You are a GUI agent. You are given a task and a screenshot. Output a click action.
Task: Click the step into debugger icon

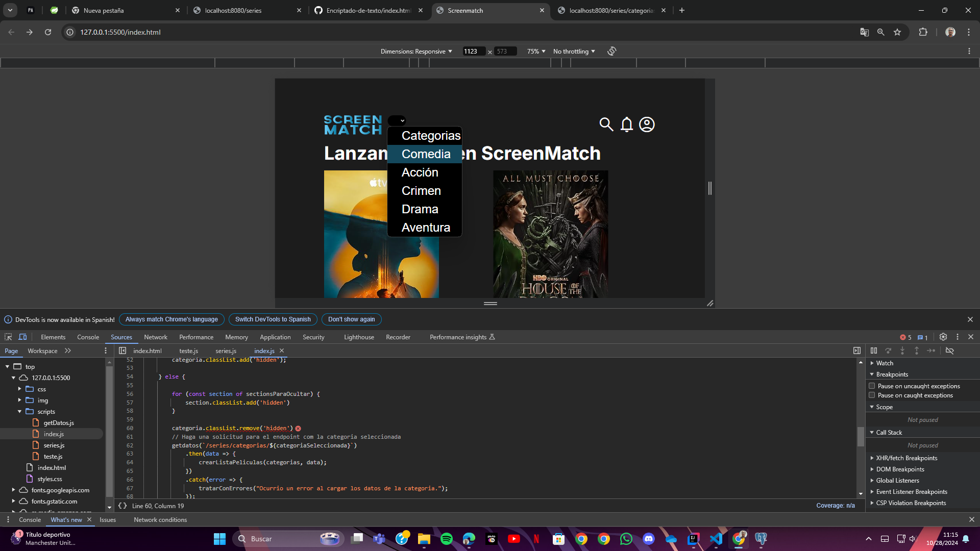pyautogui.click(x=902, y=350)
